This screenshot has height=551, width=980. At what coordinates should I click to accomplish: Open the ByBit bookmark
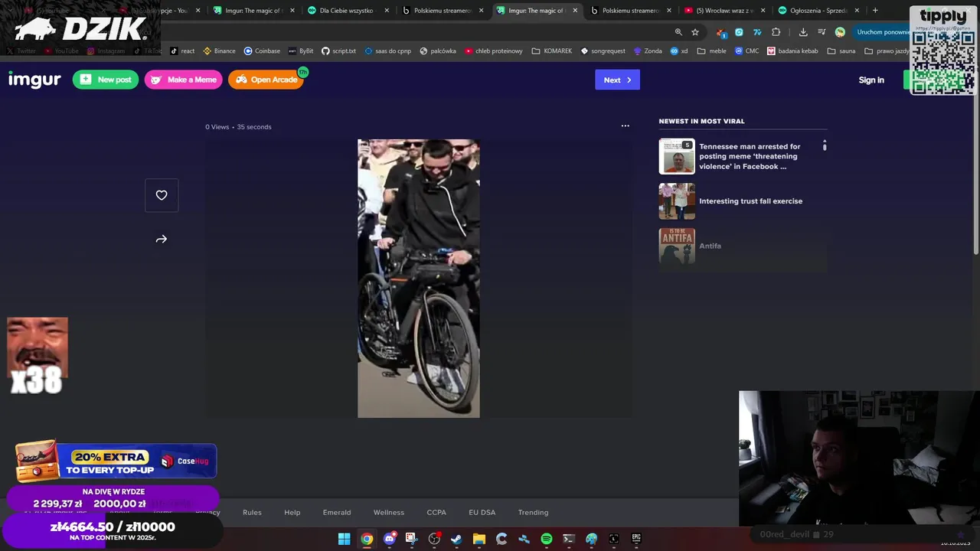point(301,51)
